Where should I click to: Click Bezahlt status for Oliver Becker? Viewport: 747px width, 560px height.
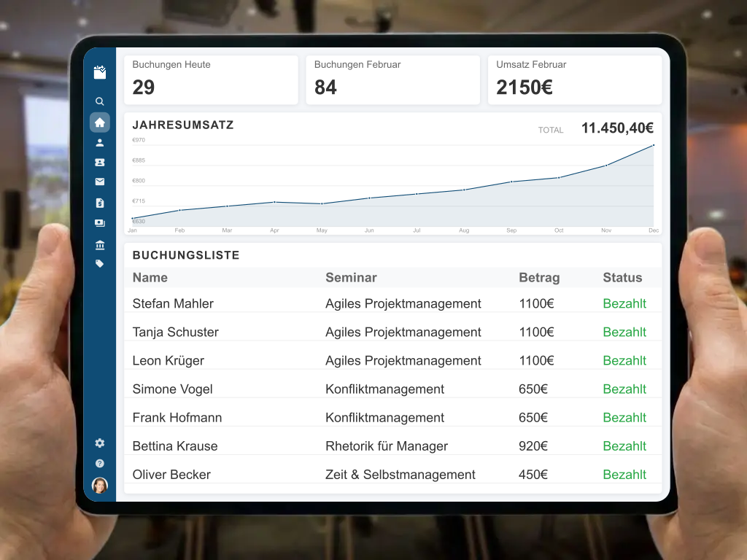[x=624, y=475]
